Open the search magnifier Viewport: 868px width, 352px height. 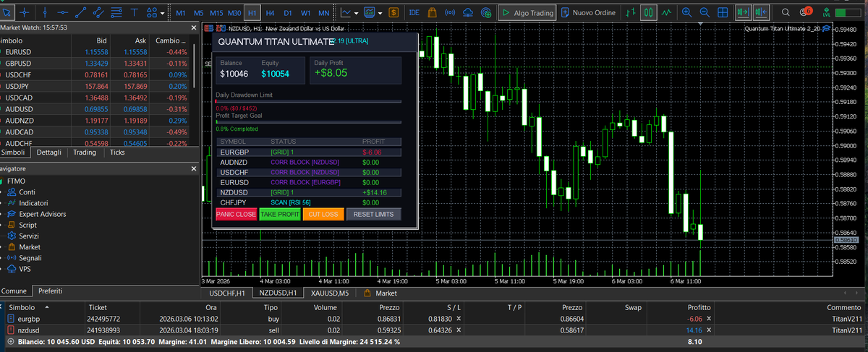click(x=786, y=12)
